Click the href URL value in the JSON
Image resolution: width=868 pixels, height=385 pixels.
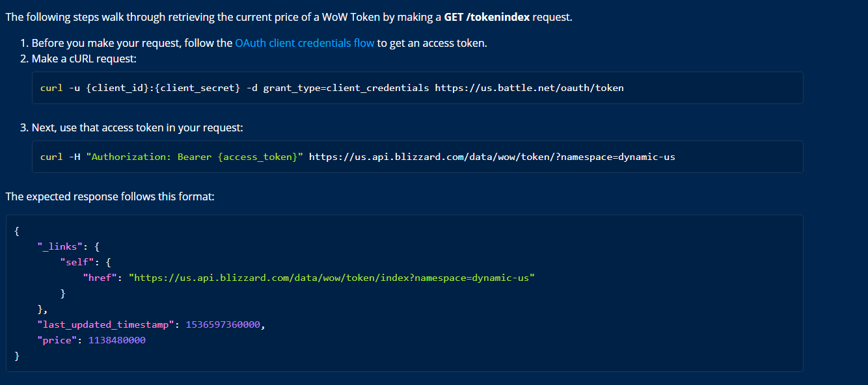click(x=332, y=278)
